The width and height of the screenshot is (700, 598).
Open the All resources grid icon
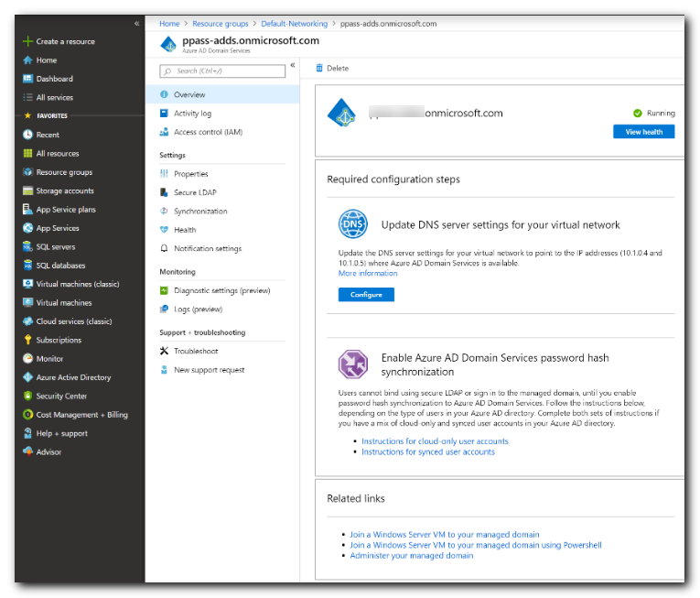(27, 153)
